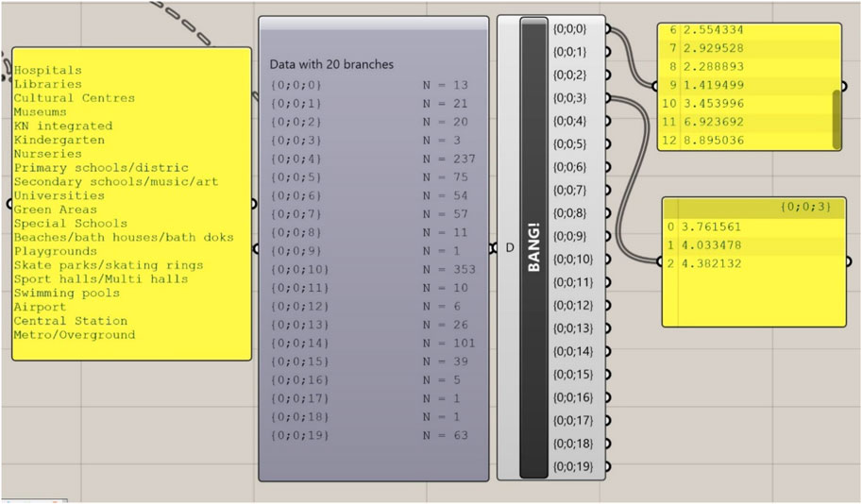Image resolution: width=862 pixels, height=504 pixels.
Task: Select Explode Tree output {0;0;5}
Action: coord(570,144)
